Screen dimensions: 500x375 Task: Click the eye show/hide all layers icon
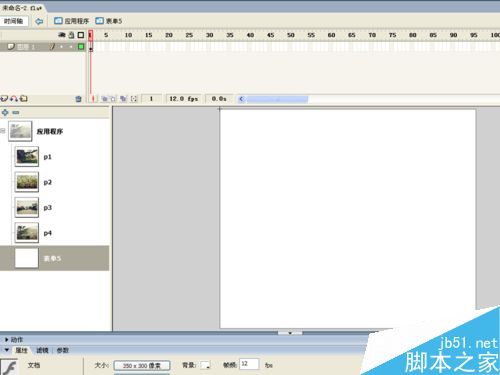[x=62, y=35]
